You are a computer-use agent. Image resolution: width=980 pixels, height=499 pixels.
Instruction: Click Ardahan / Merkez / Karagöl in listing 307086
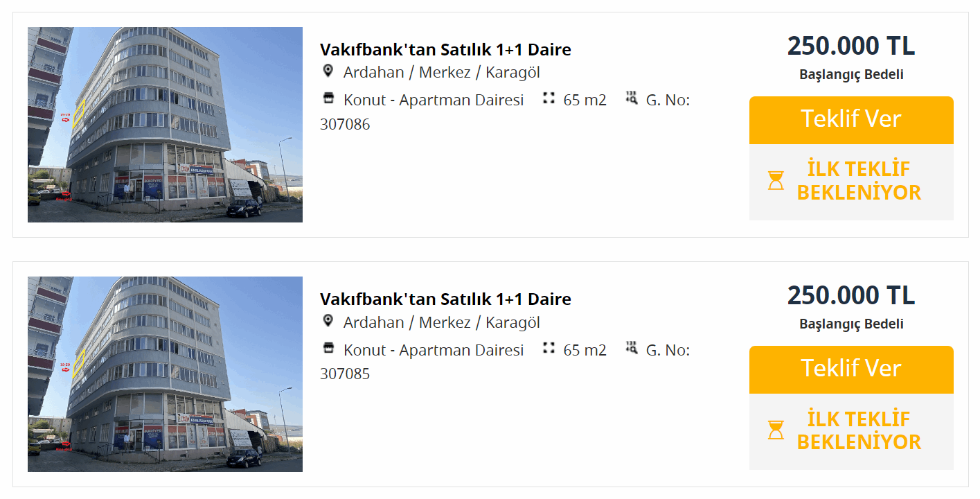(x=442, y=72)
